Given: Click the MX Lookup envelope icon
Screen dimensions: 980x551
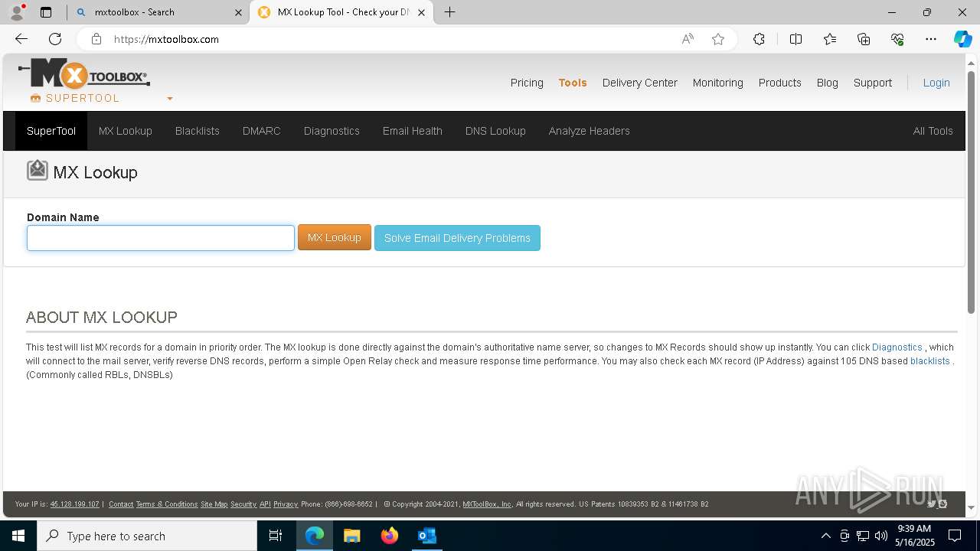Looking at the screenshot, I should [38, 171].
